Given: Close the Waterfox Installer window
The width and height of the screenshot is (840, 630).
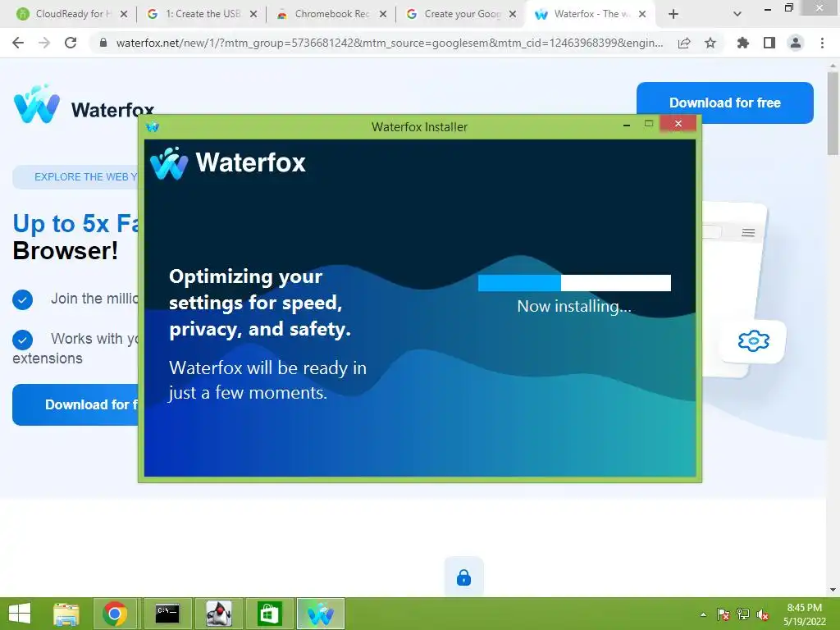Looking at the screenshot, I should click(x=678, y=124).
